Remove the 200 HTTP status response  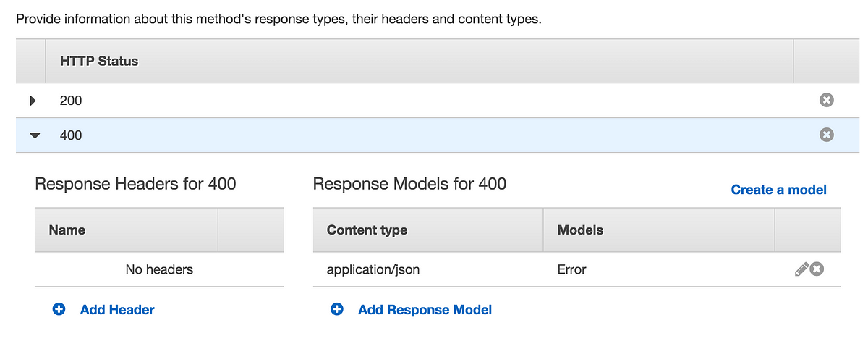827,100
